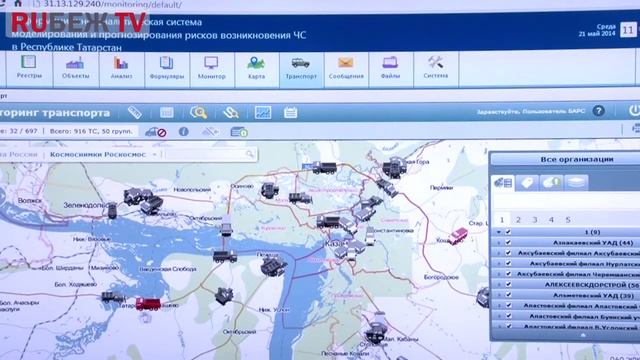Switch to tag tab in organizations panel
The width and height of the screenshot is (640, 360).
(527, 182)
